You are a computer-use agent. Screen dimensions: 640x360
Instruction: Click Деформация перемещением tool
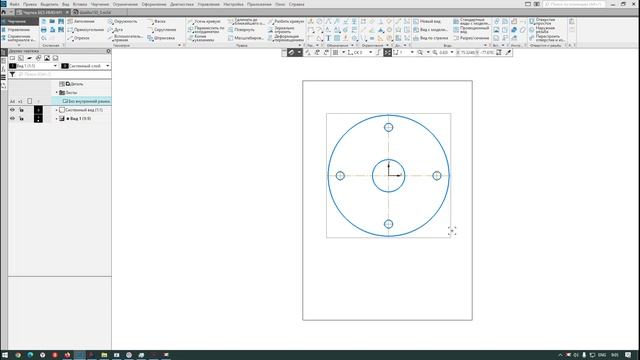click(286, 38)
